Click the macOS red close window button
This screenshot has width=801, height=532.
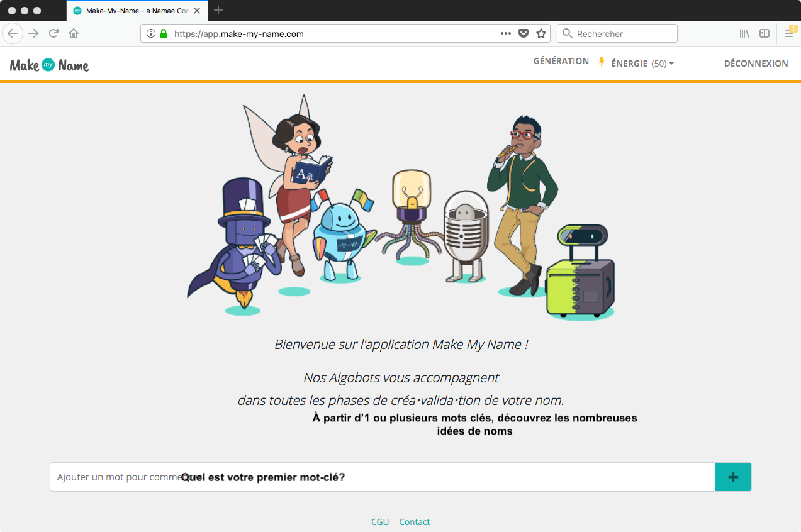coord(12,11)
